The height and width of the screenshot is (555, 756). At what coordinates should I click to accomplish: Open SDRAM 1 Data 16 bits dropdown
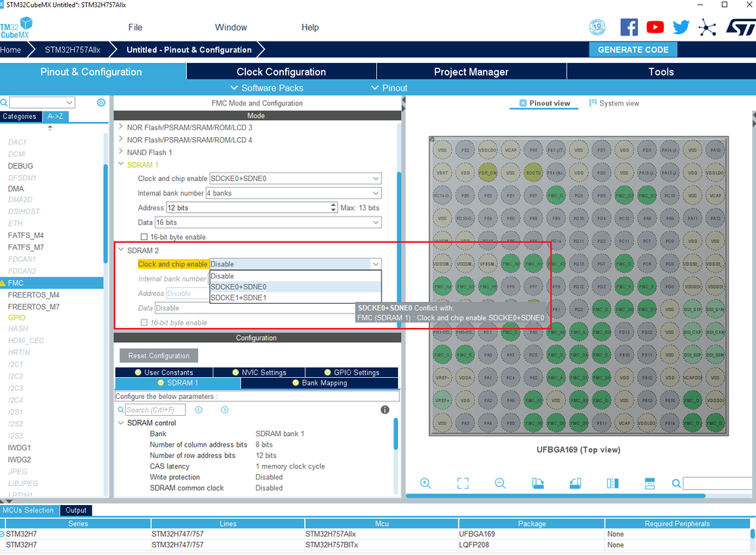(x=268, y=223)
